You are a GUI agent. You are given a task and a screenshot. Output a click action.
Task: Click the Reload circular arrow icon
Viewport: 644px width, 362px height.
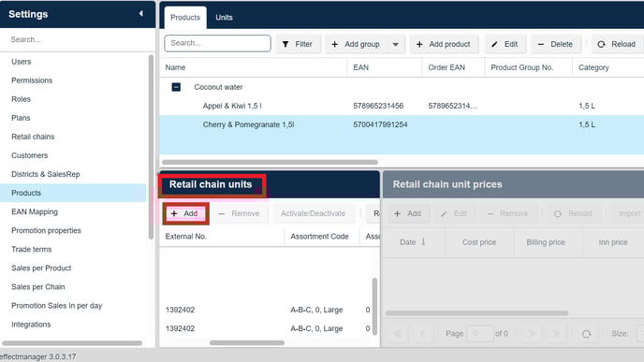pyautogui.click(x=601, y=44)
